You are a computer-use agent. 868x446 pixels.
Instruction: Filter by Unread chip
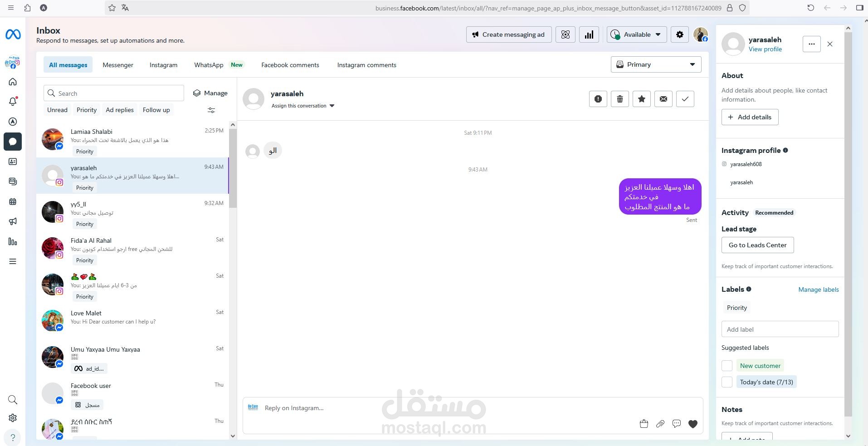tap(57, 110)
